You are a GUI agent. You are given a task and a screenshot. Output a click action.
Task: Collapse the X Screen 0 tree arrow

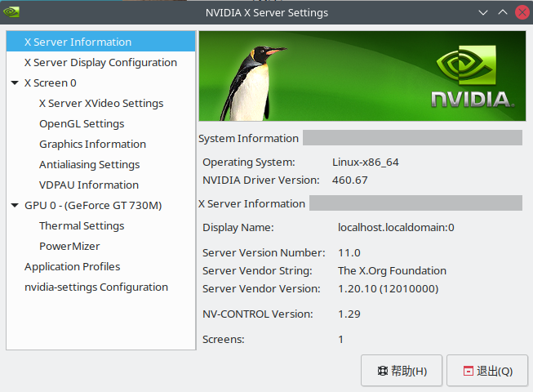pyautogui.click(x=15, y=82)
